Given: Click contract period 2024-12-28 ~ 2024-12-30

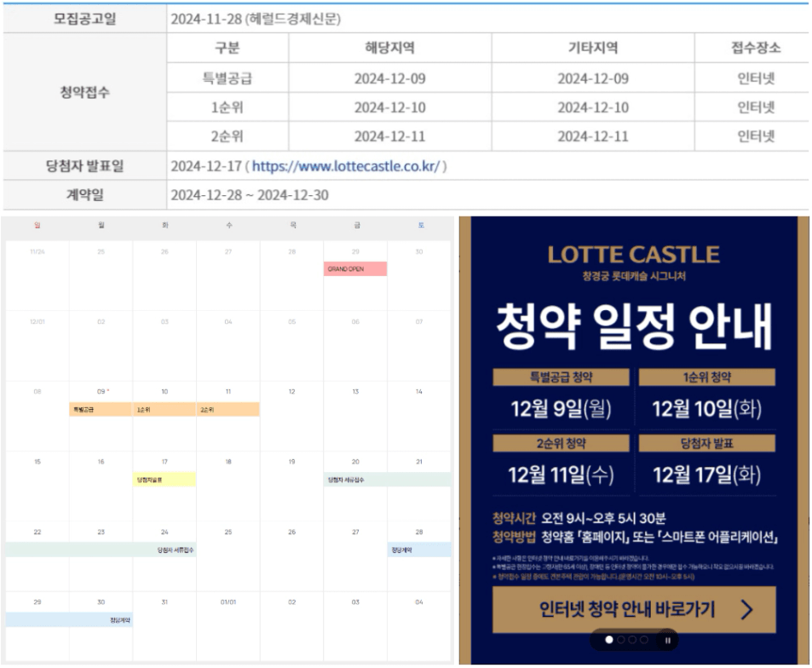Looking at the screenshot, I should tap(250, 195).
